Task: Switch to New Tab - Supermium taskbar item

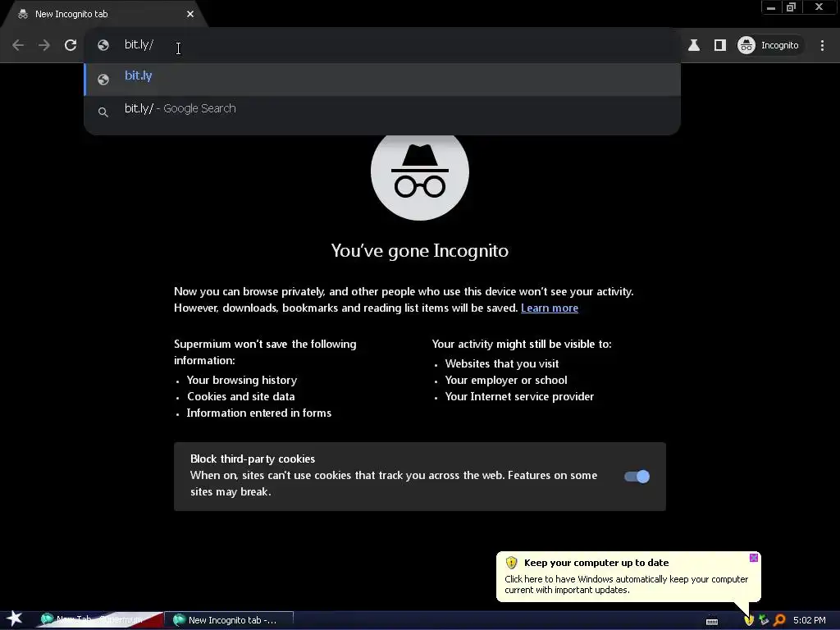Action: 99,620
